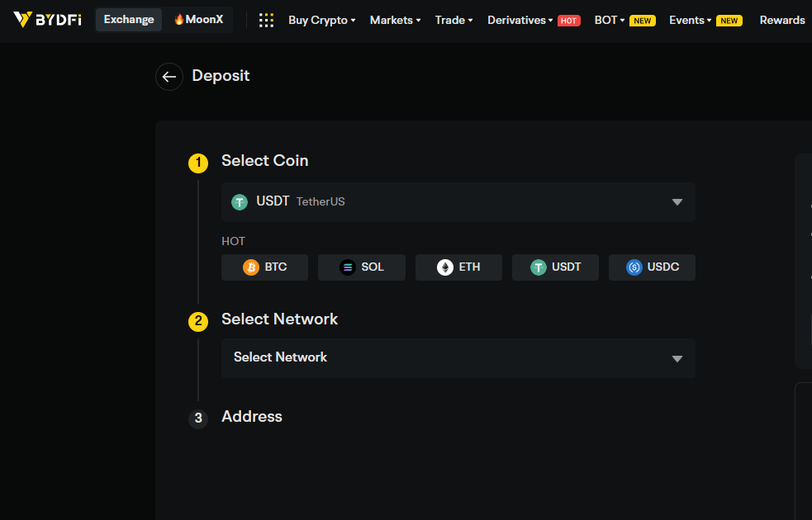The image size is (812, 520).
Task: Click the step 3 Address number badge
Action: 198,418
